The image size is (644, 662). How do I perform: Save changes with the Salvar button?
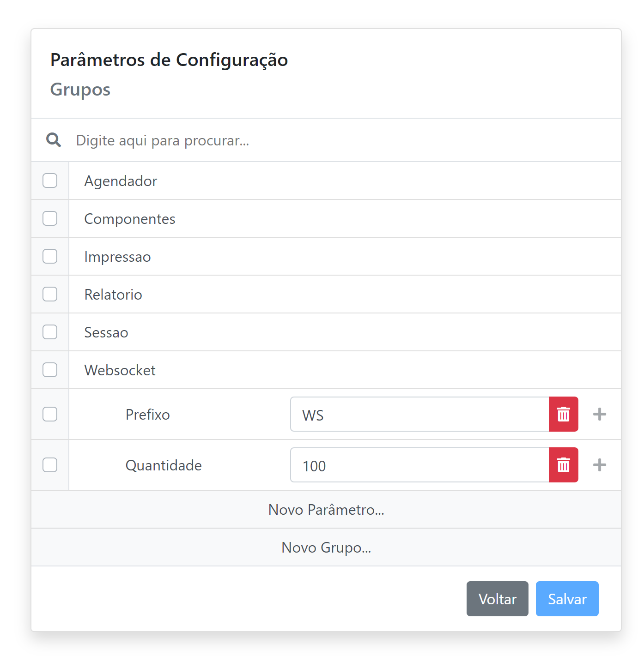[x=567, y=599]
